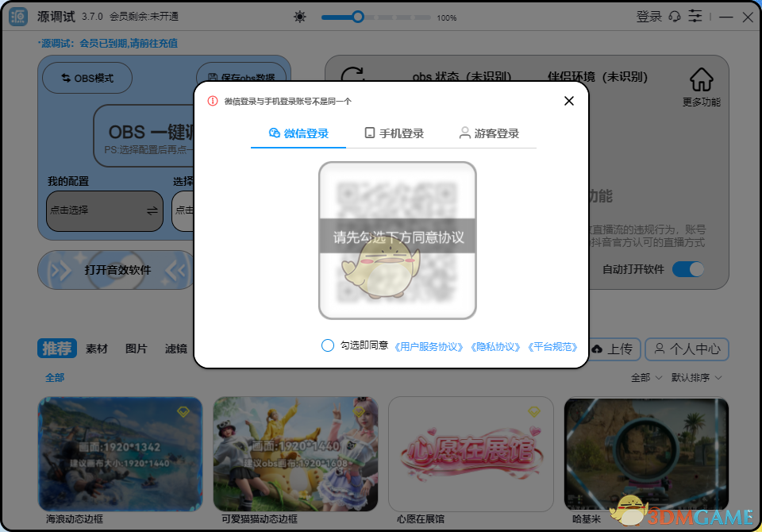Open the settings sliders icon in title bar
This screenshot has height=532, width=762.
695,16
